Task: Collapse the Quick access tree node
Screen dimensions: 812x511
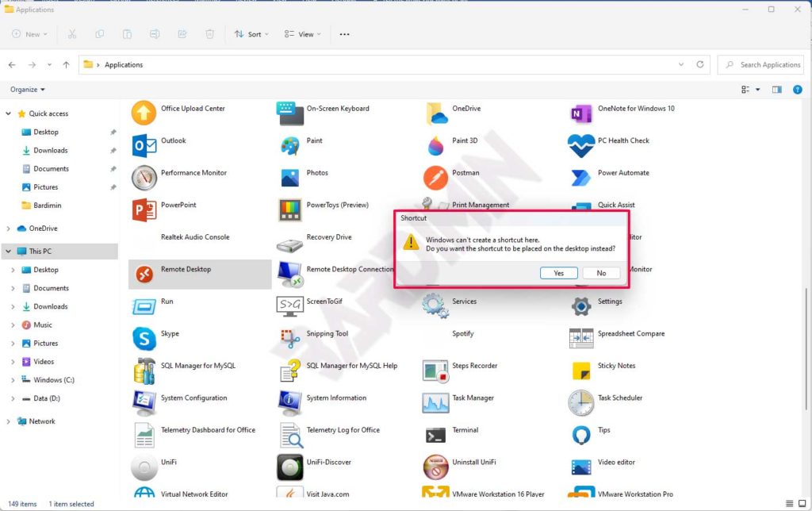Action: [8, 113]
